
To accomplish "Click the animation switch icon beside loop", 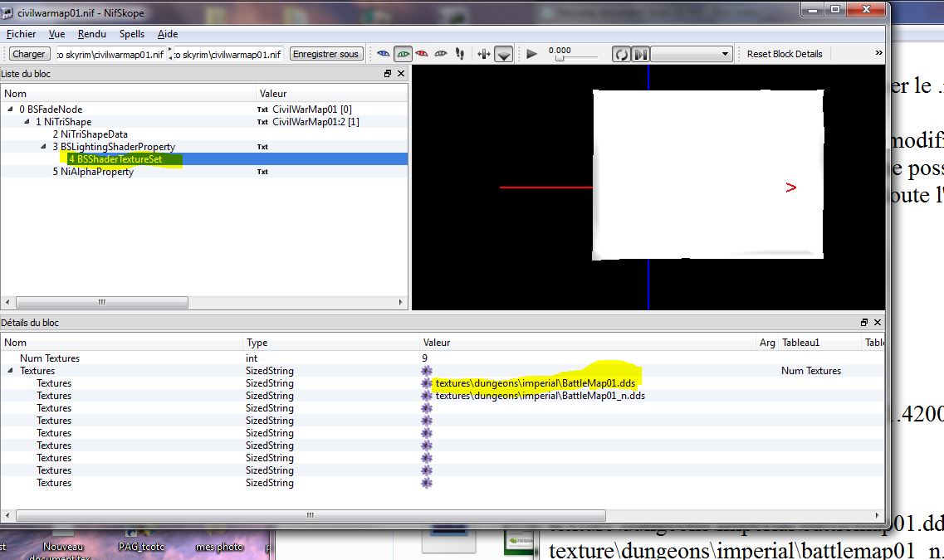I will pos(640,54).
